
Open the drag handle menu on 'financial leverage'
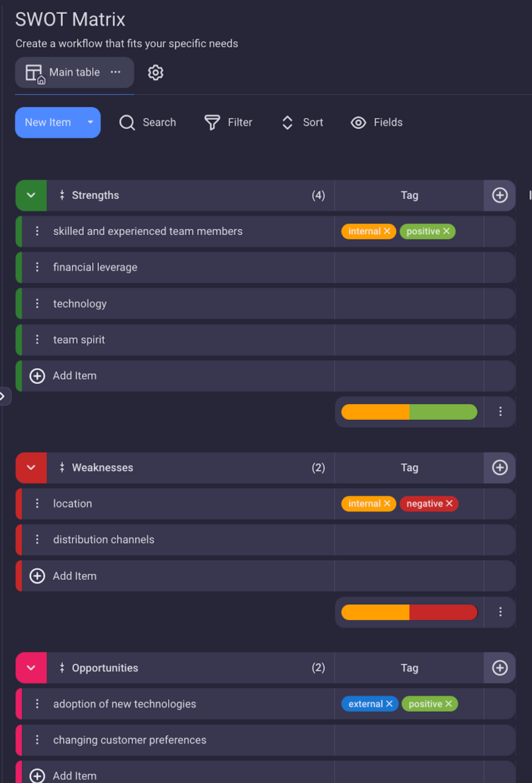(37, 267)
